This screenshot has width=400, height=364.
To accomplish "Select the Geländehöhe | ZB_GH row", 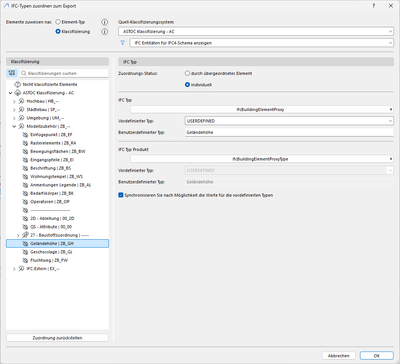I will click(x=57, y=244).
